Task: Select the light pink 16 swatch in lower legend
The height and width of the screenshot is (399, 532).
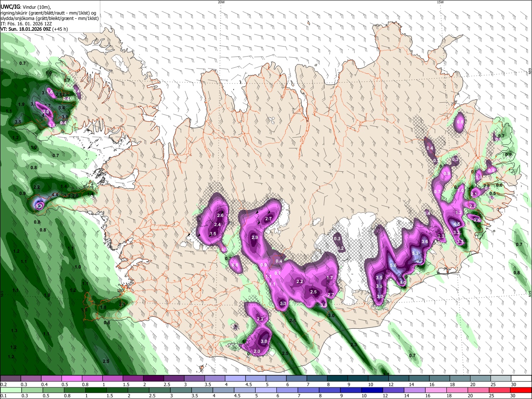Action: (435, 390)
